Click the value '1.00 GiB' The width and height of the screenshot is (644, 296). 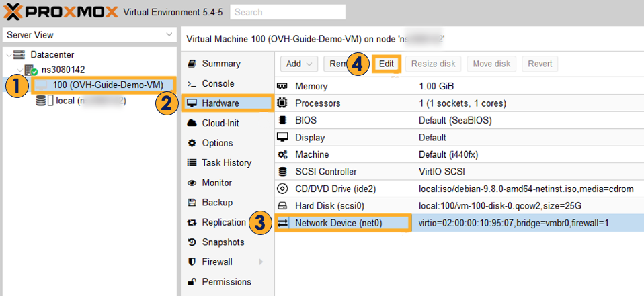pos(436,87)
